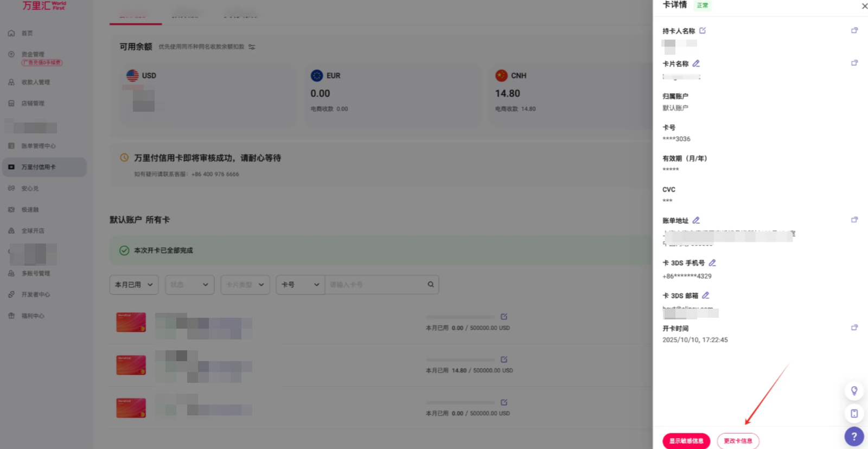
Task: Click the 广告充值0手续费 badge
Action: pos(42,63)
